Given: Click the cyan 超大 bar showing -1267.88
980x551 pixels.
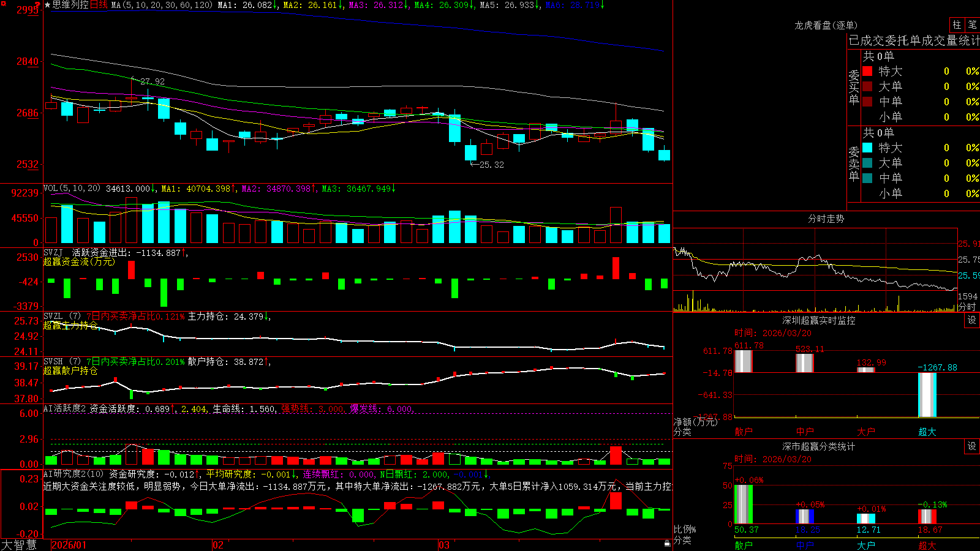Looking at the screenshot, I should [927, 395].
